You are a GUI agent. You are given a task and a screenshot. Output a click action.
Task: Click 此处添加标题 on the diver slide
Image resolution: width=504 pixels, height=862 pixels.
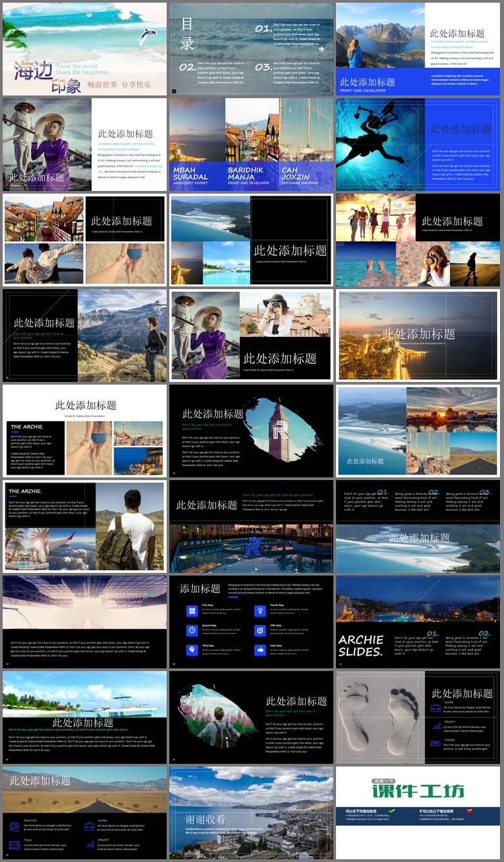[462, 129]
